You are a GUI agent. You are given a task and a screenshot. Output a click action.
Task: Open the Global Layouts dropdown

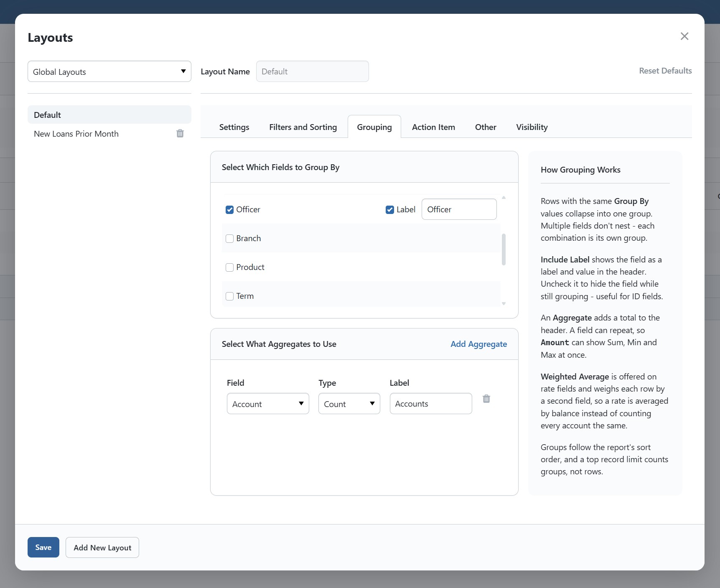[x=109, y=71]
